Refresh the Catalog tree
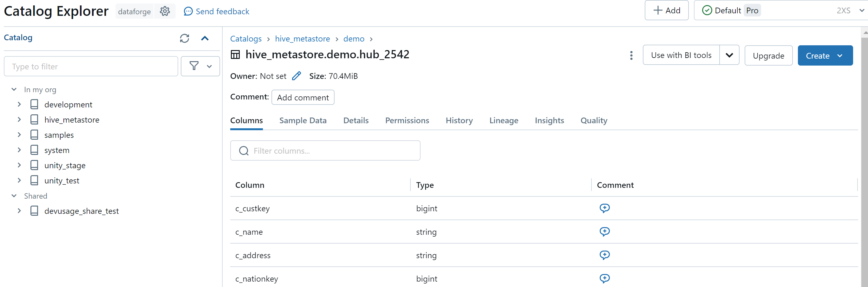Screen dimensions: 868x287 click(x=184, y=38)
